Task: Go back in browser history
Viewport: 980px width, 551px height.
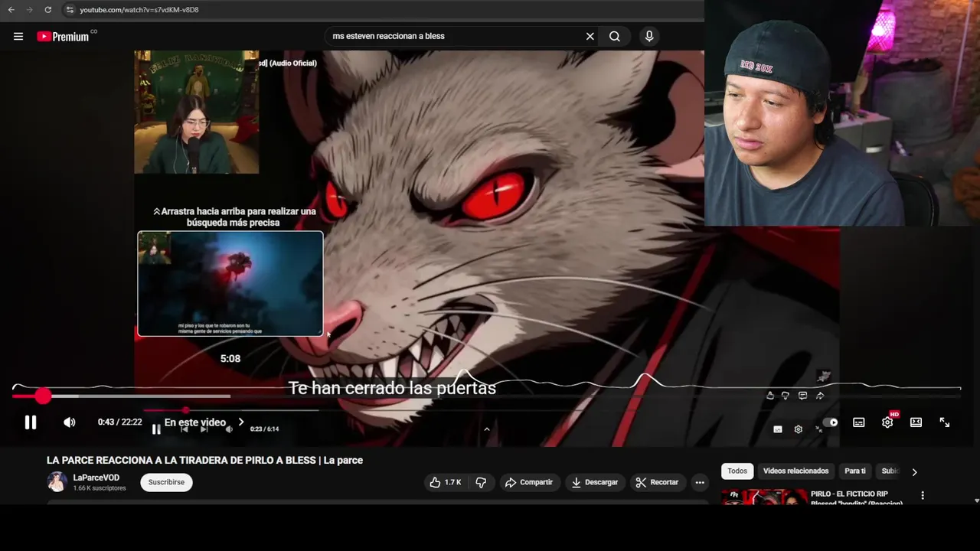Action: (11, 10)
